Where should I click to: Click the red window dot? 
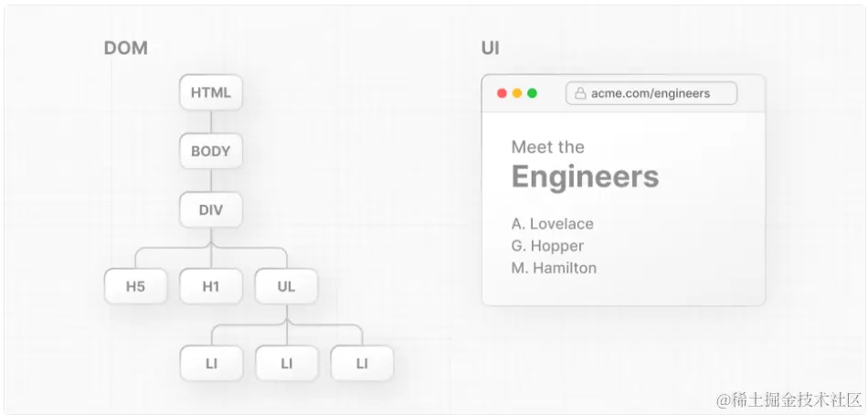click(501, 93)
